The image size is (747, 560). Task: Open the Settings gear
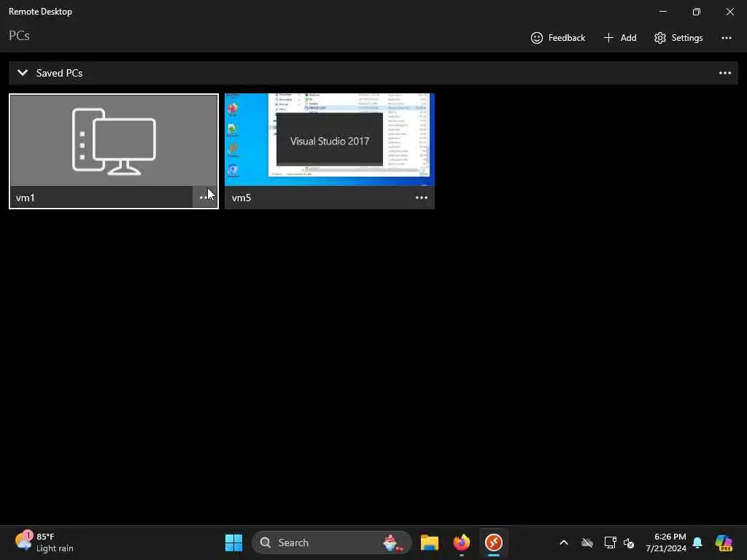(678, 38)
